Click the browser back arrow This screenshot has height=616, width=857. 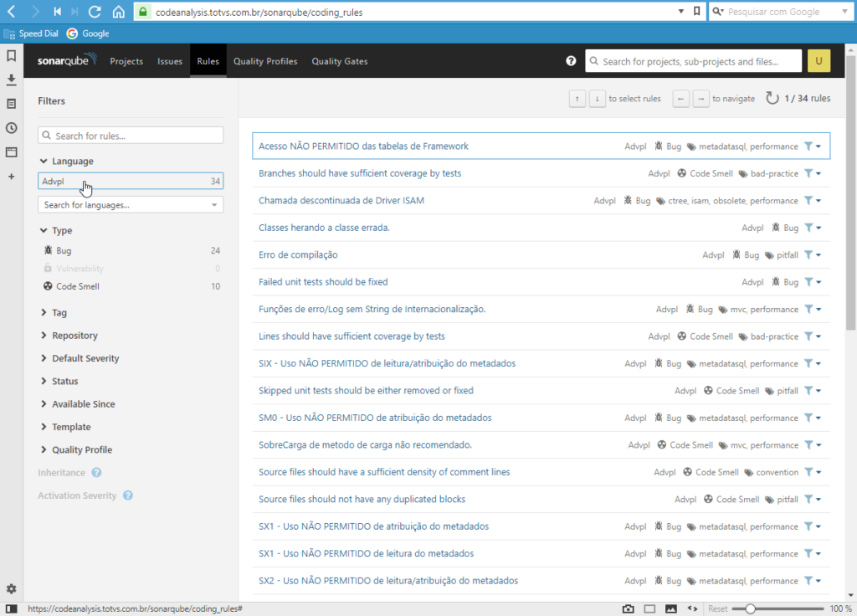pyautogui.click(x=12, y=12)
